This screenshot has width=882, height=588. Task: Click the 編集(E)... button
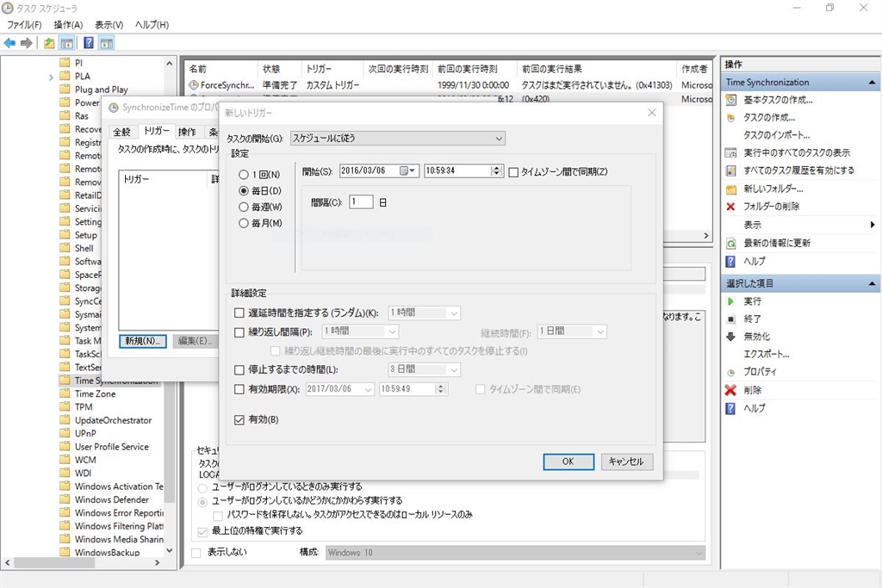coord(196,341)
